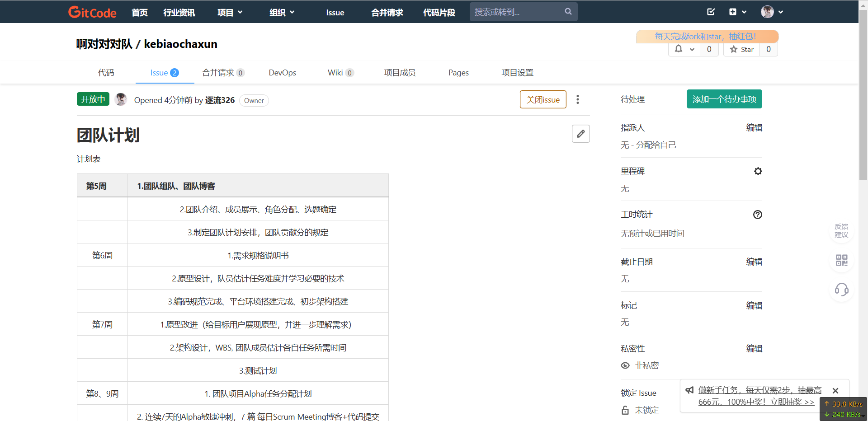
Task: Click table cell 1.需求规格说明书
Action: (x=258, y=255)
